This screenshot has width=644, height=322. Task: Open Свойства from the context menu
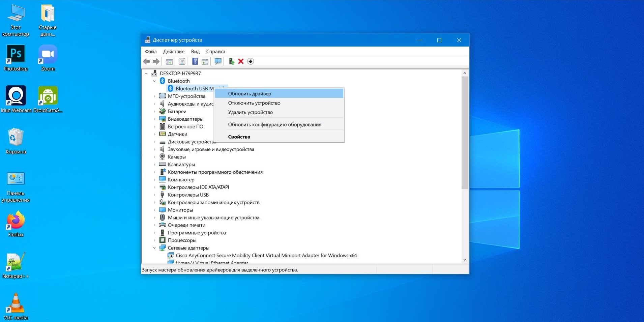coord(279,137)
